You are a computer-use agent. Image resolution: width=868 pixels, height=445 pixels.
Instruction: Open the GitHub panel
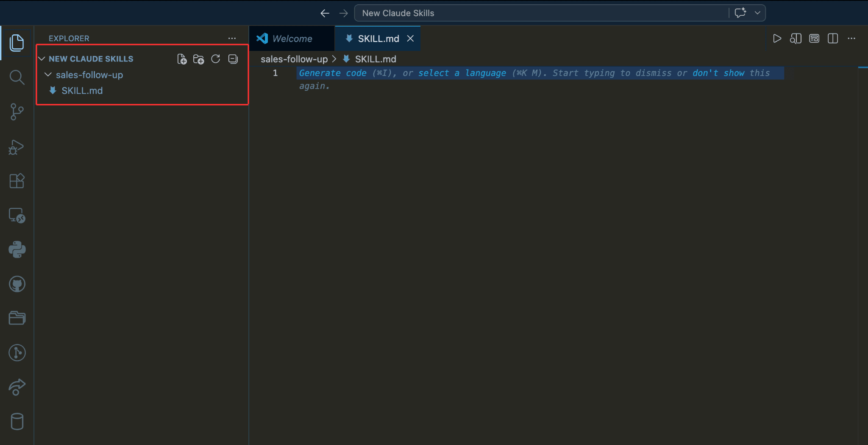[x=17, y=284]
